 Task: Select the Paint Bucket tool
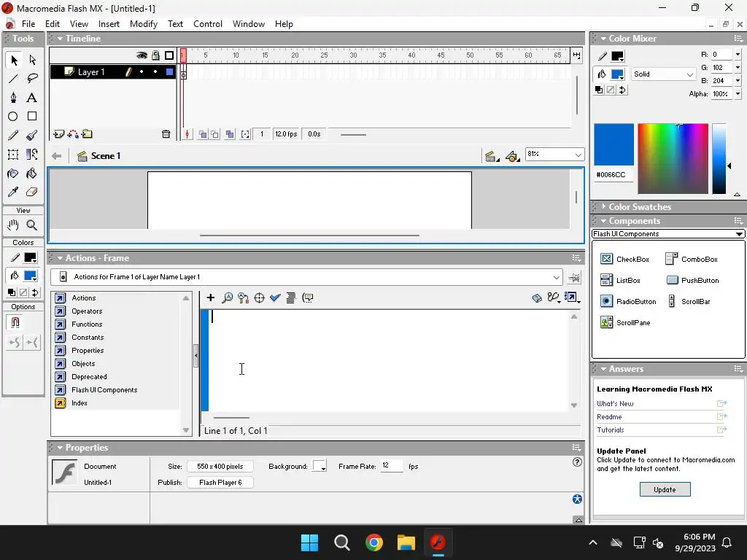[32, 174]
